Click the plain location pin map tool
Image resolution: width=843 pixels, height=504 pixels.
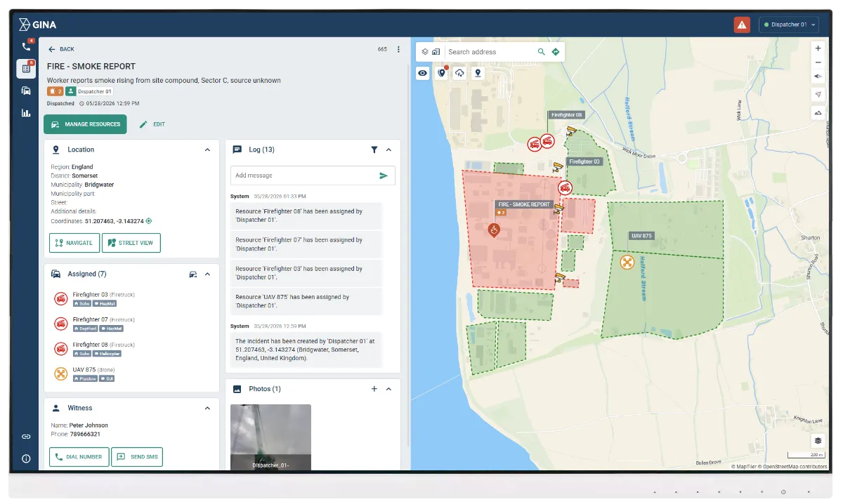[478, 73]
